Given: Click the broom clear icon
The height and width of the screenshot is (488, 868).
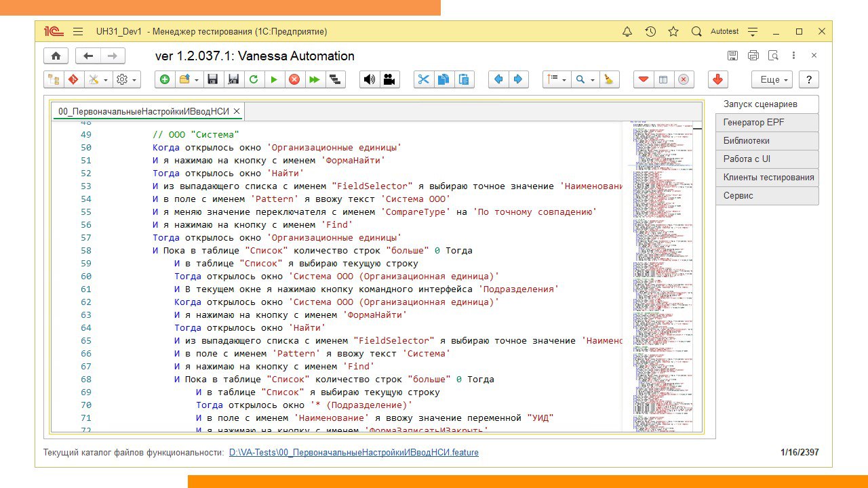Looking at the screenshot, I should pos(609,79).
